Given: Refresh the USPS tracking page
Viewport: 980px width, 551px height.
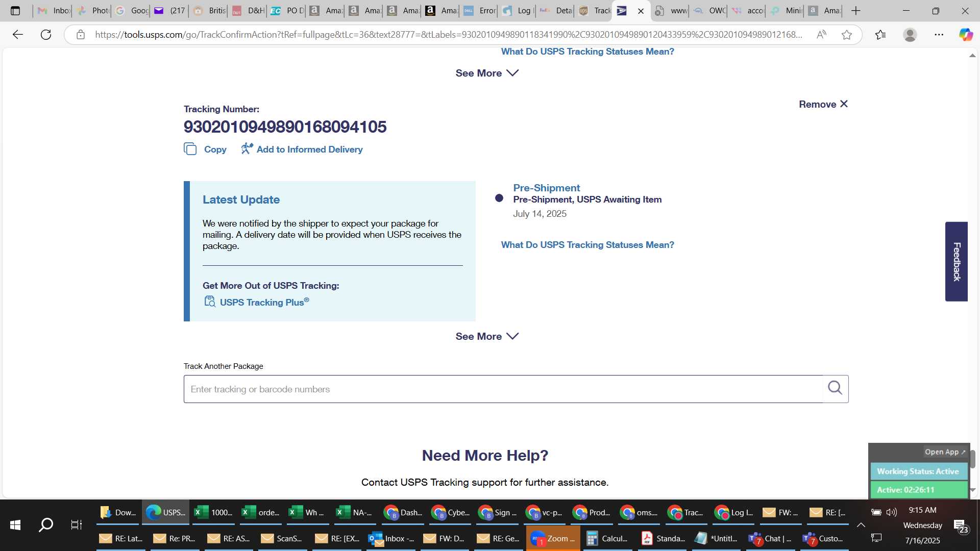Looking at the screenshot, I should 46,35.
